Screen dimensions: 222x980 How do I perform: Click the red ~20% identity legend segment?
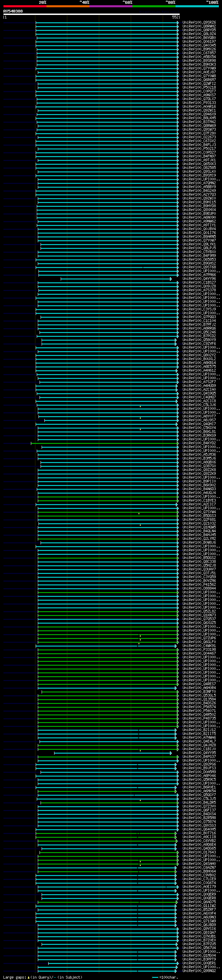(x=25, y=6)
